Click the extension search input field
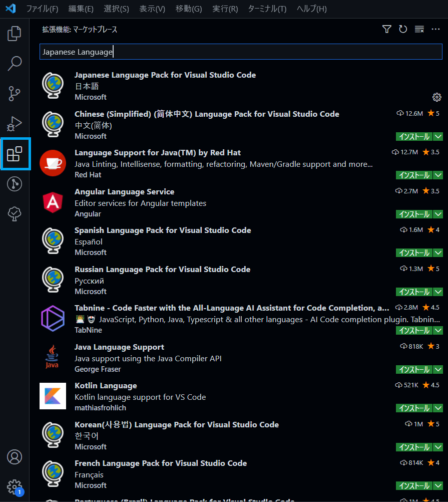The width and height of the screenshot is (448, 502). [x=240, y=52]
